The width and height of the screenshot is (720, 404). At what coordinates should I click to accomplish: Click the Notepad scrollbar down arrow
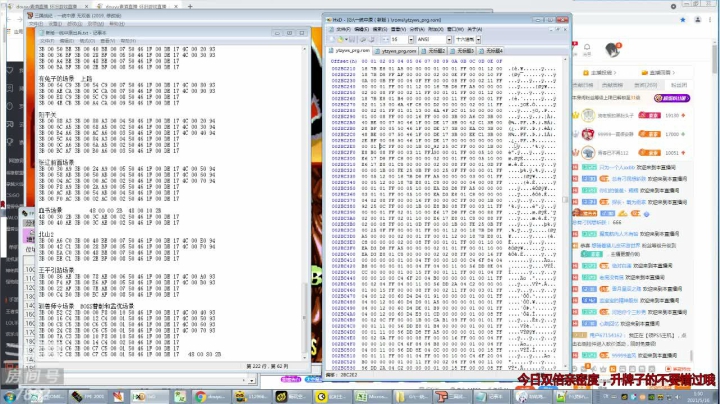304,358
